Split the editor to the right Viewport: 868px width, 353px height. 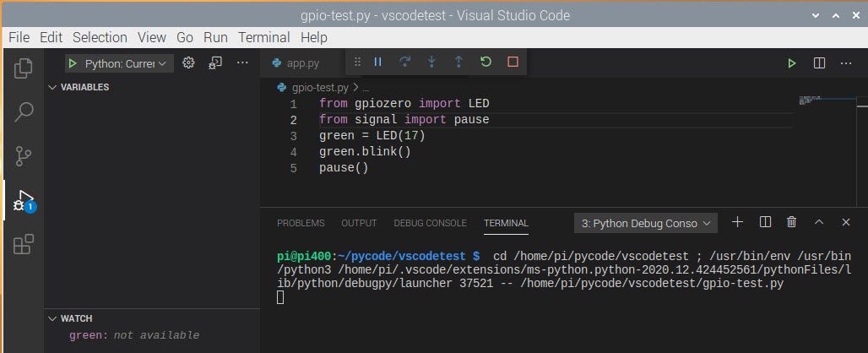(819, 63)
